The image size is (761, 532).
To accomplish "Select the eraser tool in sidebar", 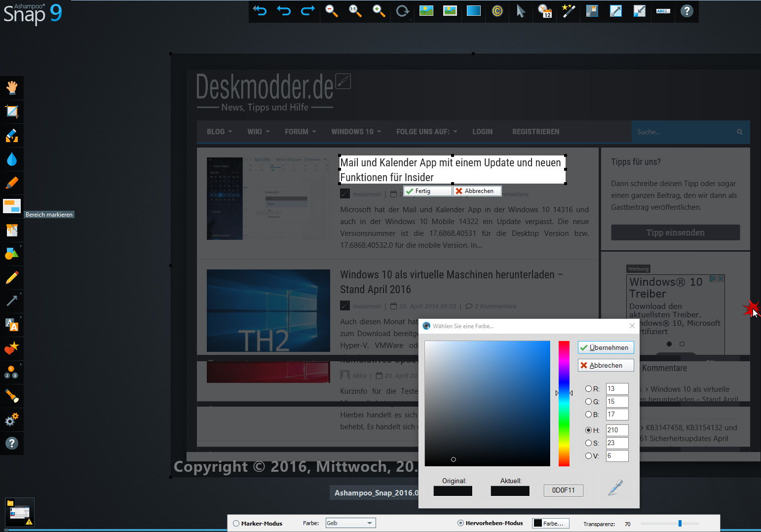I will click(x=12, y=135).
